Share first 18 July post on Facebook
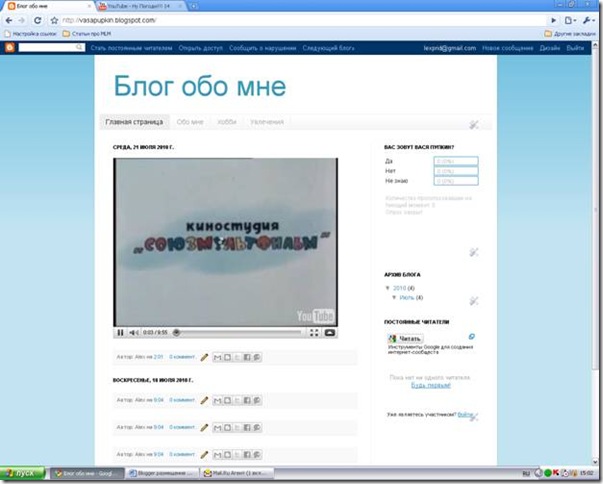This screenshot has width=603, height=484. [247, 401]
